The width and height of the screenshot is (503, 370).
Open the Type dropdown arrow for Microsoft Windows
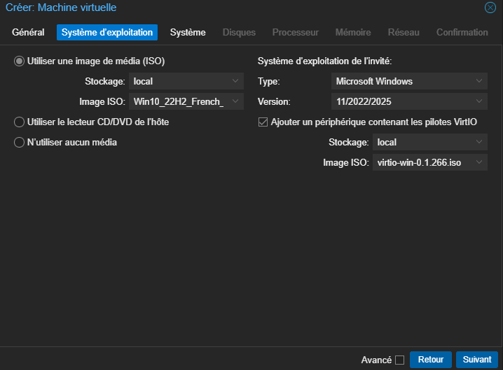479,81
